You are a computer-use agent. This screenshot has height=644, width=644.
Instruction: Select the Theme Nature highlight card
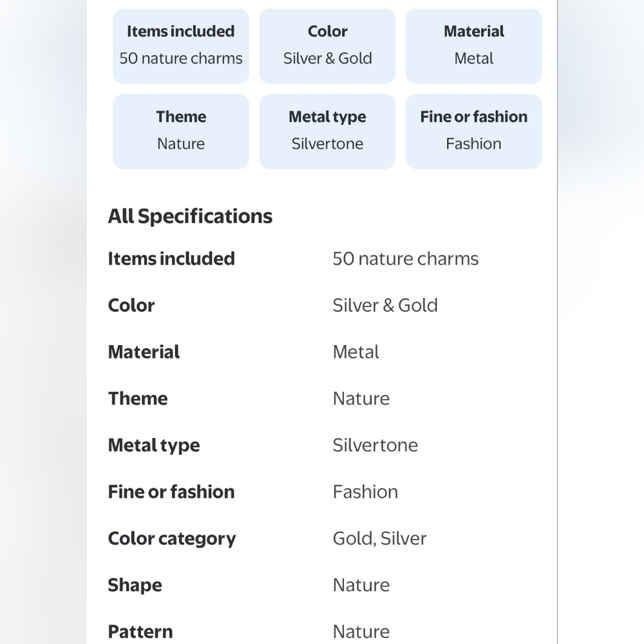[181, 131]
